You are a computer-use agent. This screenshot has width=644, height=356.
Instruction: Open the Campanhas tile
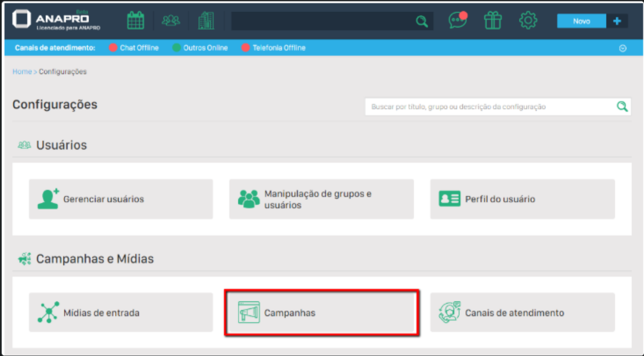coord(321,313)
